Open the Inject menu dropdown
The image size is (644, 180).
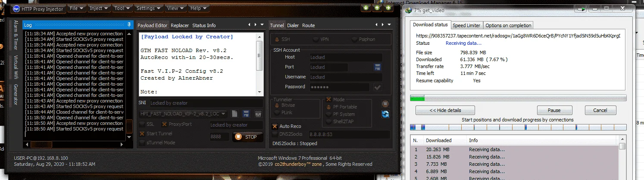[99, 8]
